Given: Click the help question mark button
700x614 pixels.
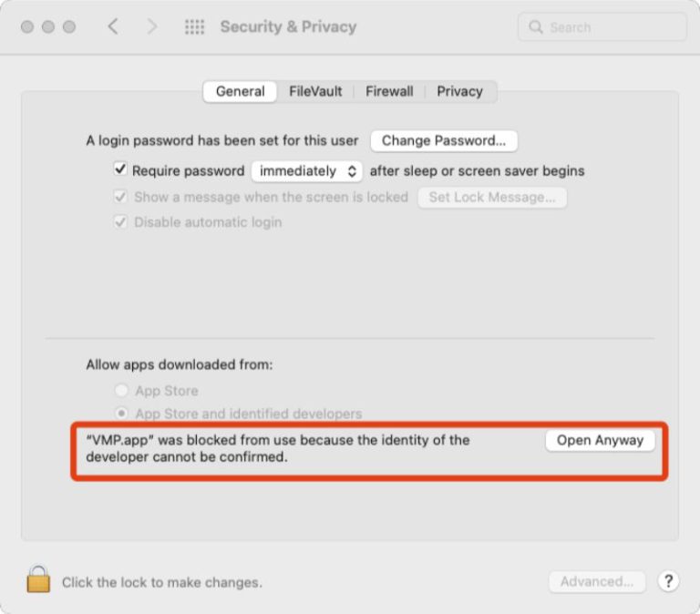Looking at the screenshot, I should tap(668, 581).
